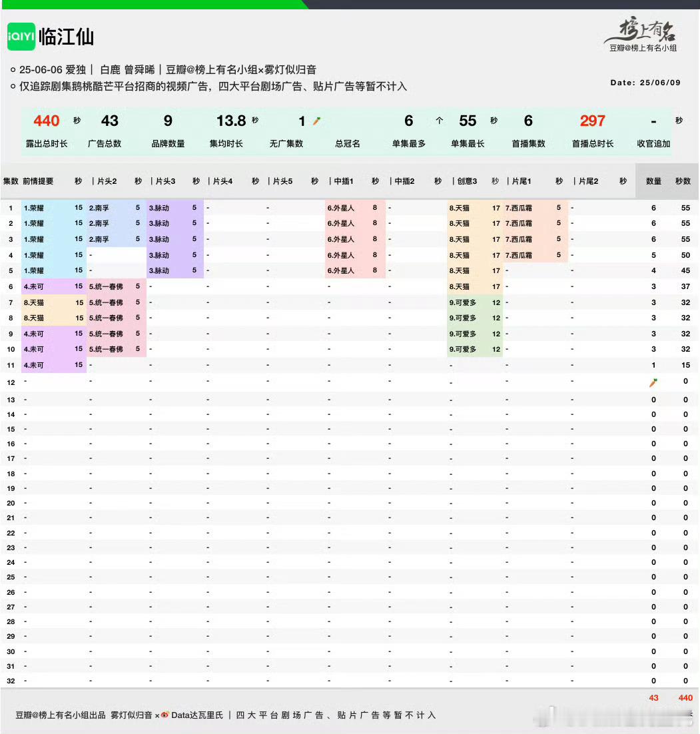Click the 13.8 average duration value
Viewport: 700px width, 734px height.
tap(231, 121)
